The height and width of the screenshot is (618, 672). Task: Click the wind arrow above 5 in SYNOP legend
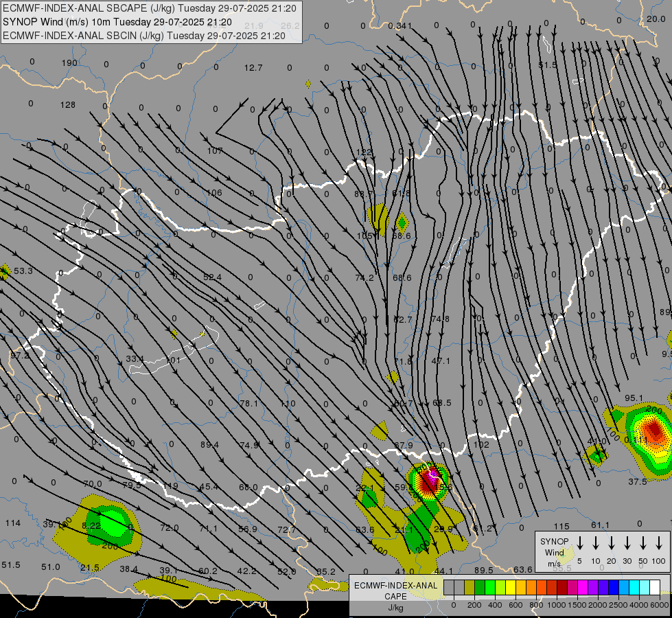(580, 543)
